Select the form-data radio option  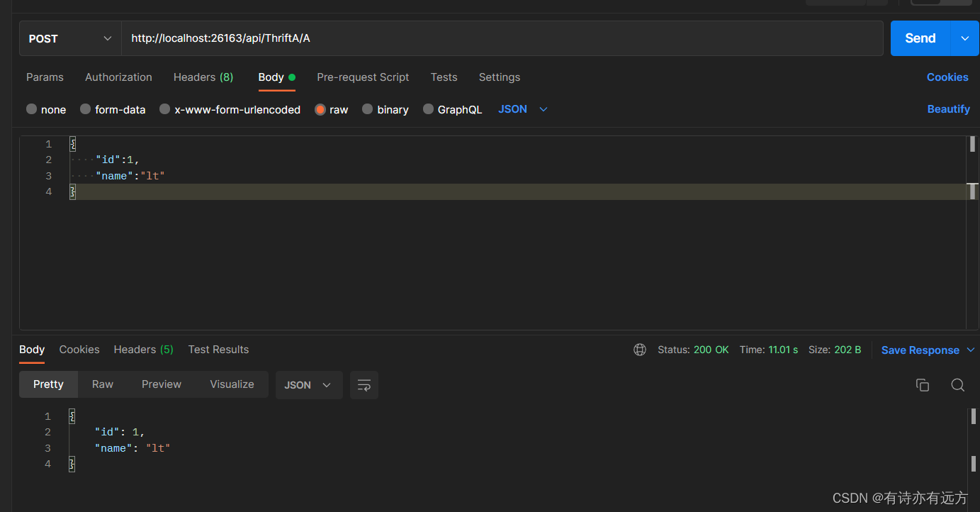tap(85, 109)
